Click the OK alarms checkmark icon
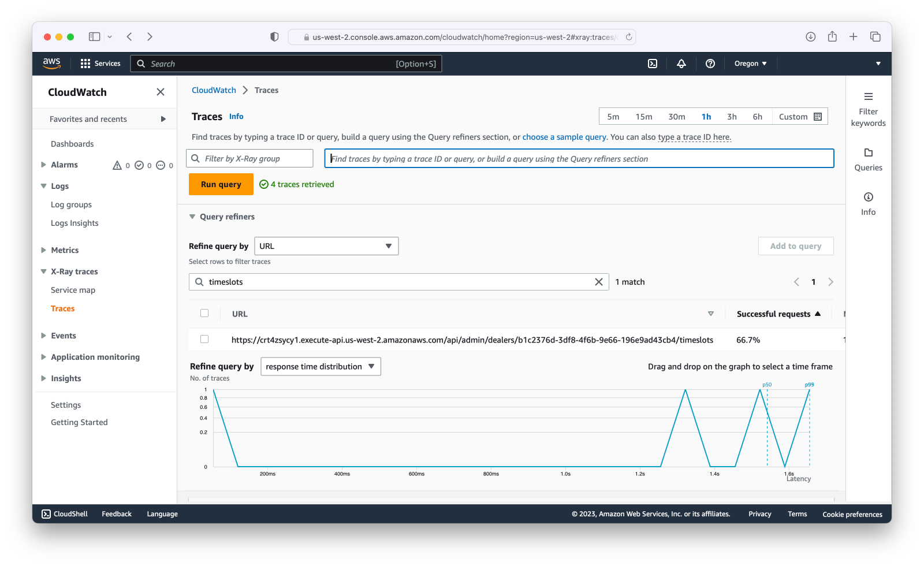The width and height of the screenshot is (924, 566). pyautogui.click(x=139, y=165)
